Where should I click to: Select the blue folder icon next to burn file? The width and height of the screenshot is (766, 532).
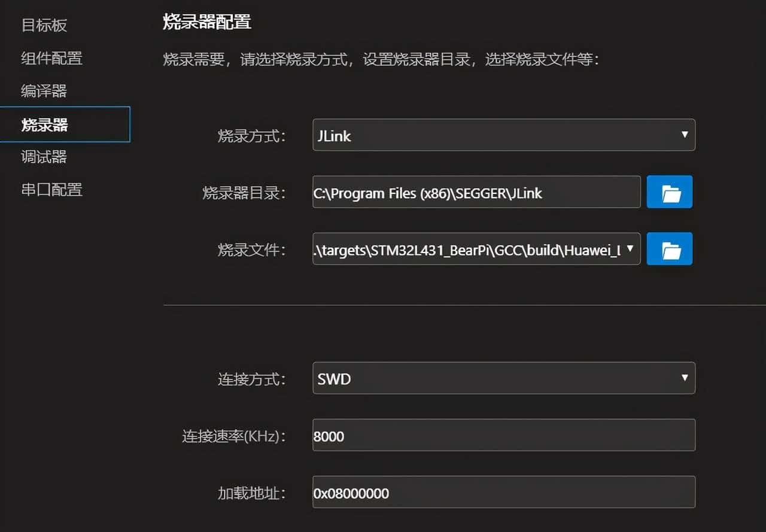click(669, 249)
